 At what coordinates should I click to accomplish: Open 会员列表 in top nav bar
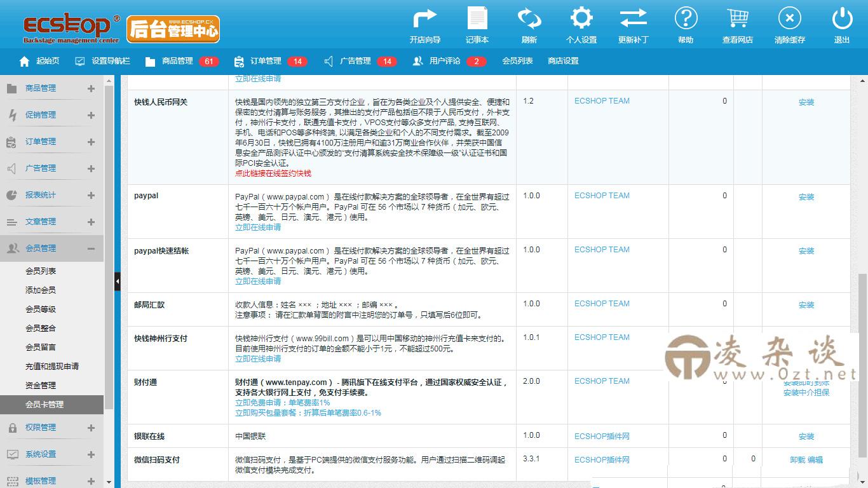(517, 61)
